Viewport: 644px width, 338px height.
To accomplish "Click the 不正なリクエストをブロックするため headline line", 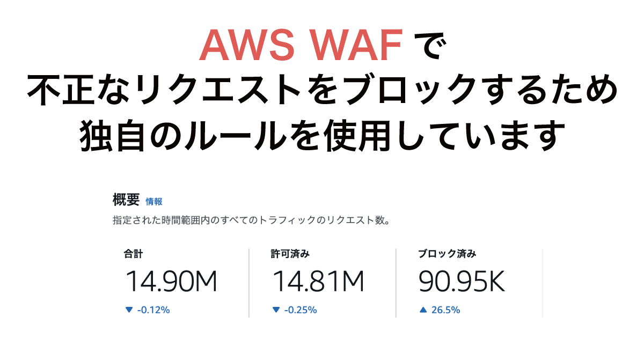I will (322, 90).
